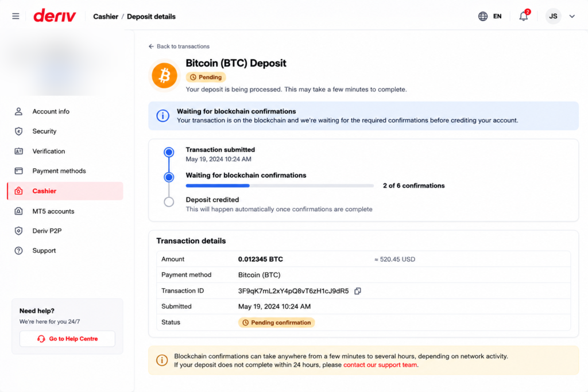The width and height of the screenshot is (588, 392).
Task: Click '2 of 6 confirmations' text
Action: tap(413, 185)
